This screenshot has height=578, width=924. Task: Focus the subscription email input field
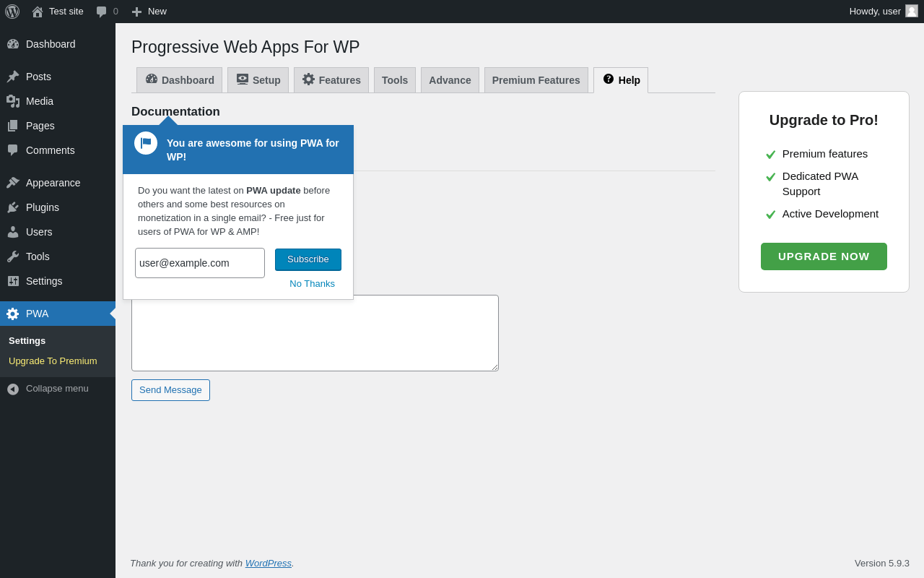[x=200, y=263]
